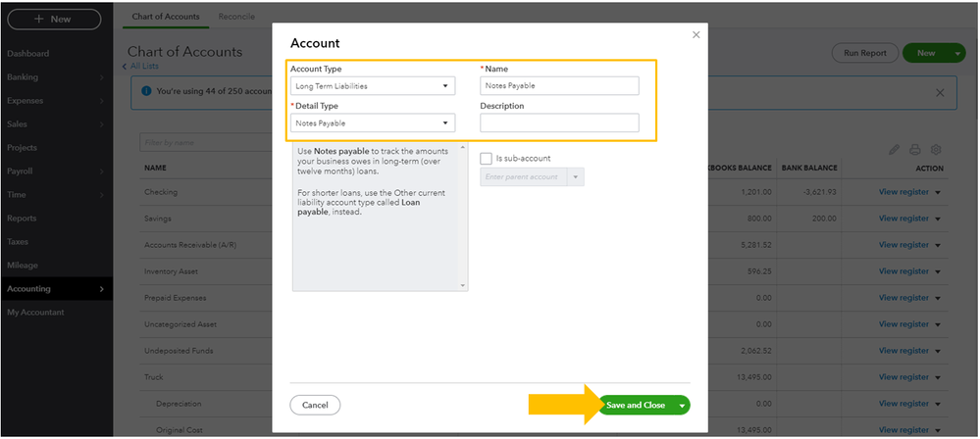
Task: Click the green New account button
Action: coord(926,54)
